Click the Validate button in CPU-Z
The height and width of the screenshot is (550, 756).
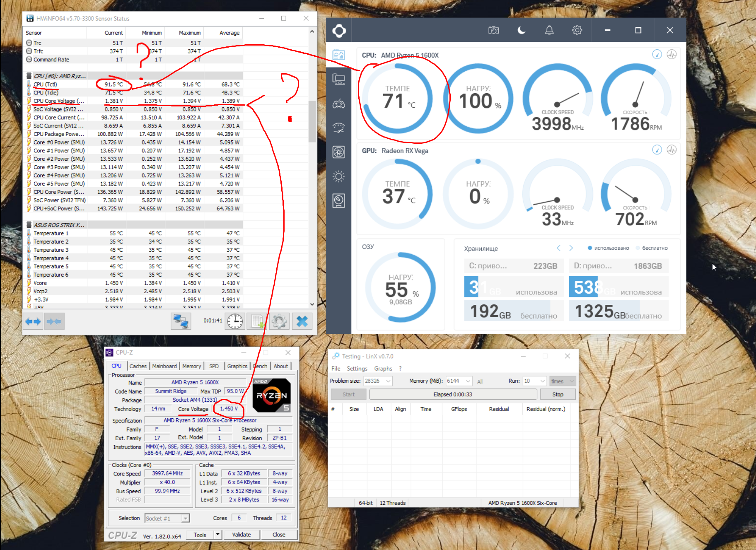tap(242, 535)
